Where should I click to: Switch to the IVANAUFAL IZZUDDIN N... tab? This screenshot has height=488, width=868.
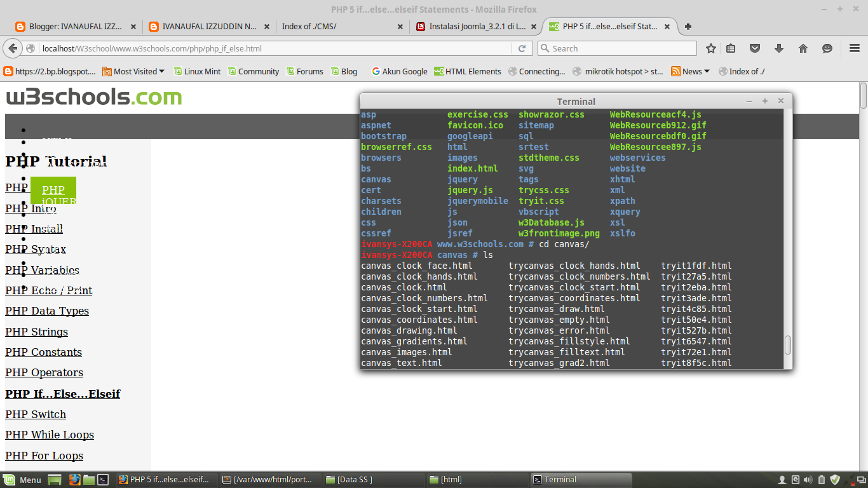pyautogui.click(x=210, y=27)
